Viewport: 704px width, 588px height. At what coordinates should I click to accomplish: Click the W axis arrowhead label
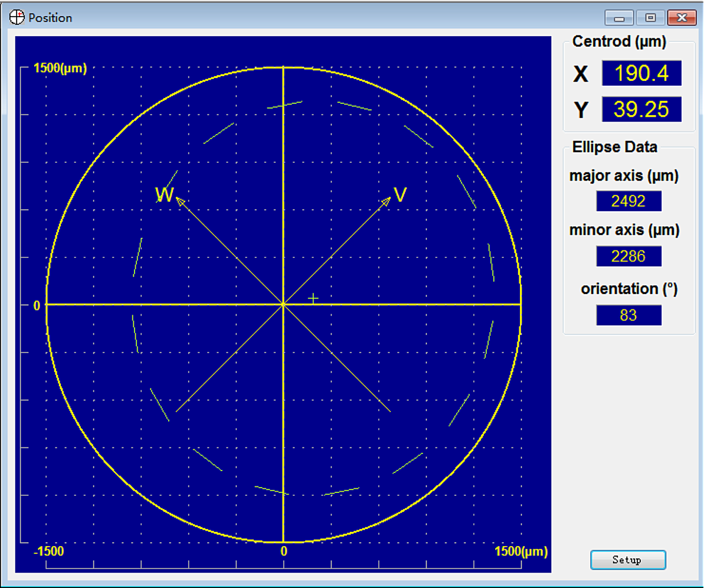[x=164, y=195]
